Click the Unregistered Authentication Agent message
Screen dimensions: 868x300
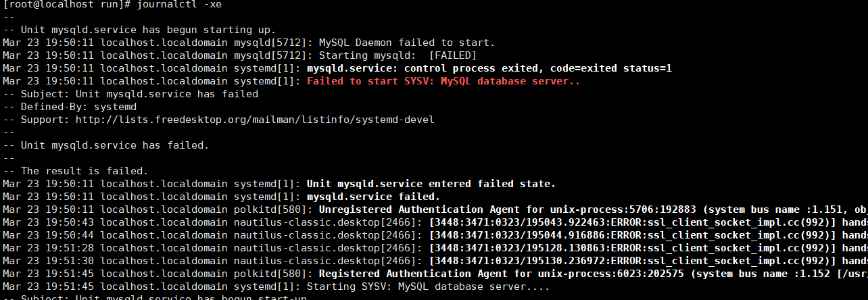(x=593, y=209)
